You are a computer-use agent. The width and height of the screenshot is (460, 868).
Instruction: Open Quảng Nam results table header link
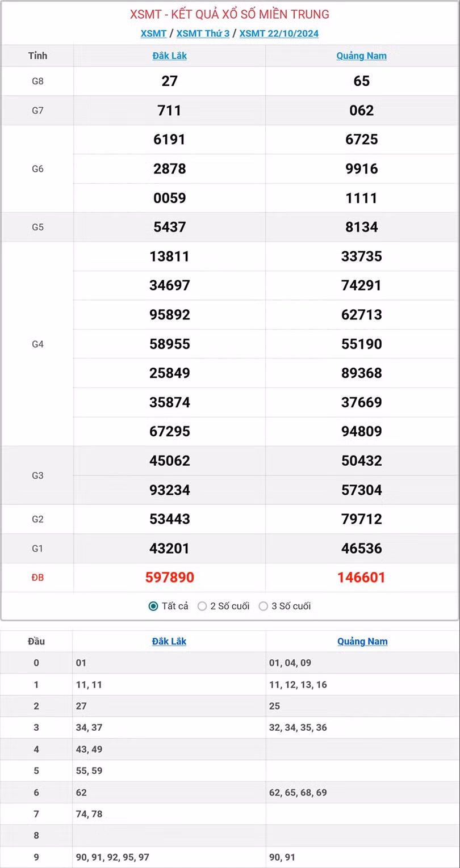(x=361, y=56)
